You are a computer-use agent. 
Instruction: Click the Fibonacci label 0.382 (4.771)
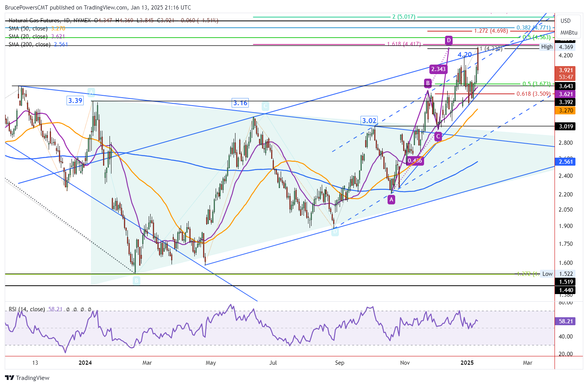click(x=533, y=28)
